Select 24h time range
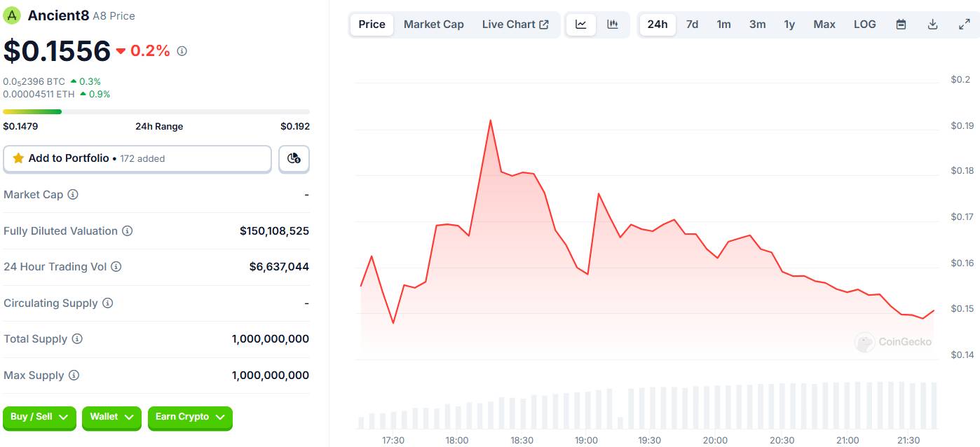The image size is (980, 447). point(658,25)
